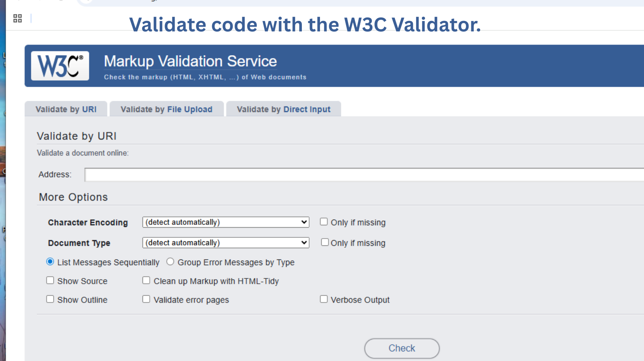This screenshot has width=644, height=361.
Task: Check Only if missing beside Character Encoding
Action: (x=324, y=221)
